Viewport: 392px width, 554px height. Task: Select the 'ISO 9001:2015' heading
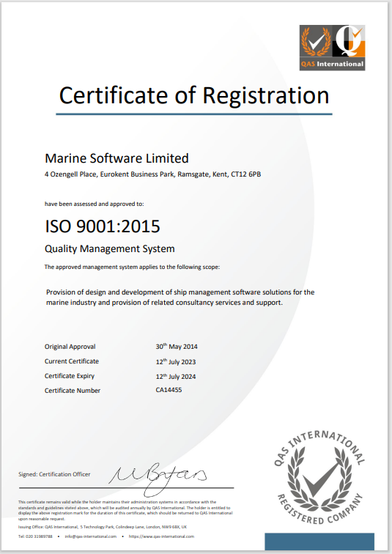[103, 226]
